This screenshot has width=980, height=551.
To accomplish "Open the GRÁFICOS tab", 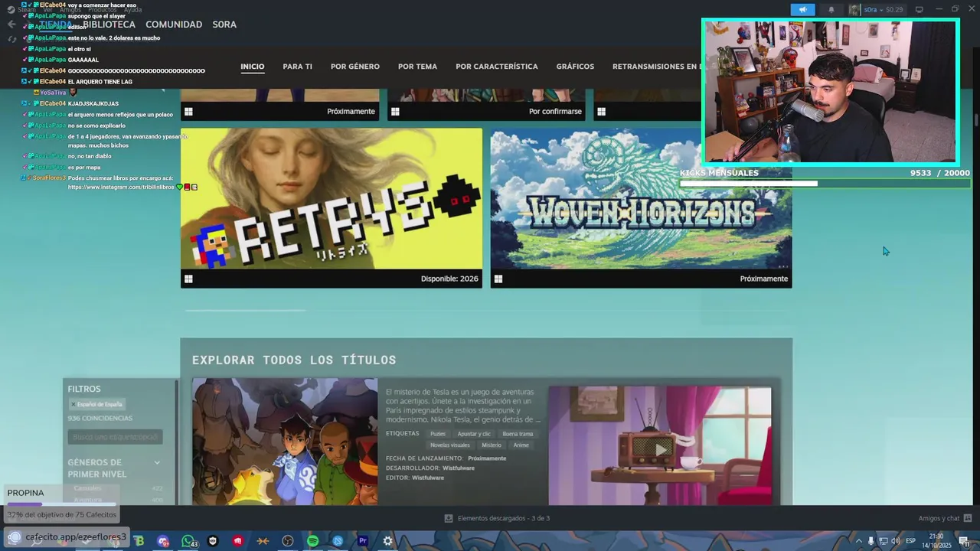I will point(575,67).
